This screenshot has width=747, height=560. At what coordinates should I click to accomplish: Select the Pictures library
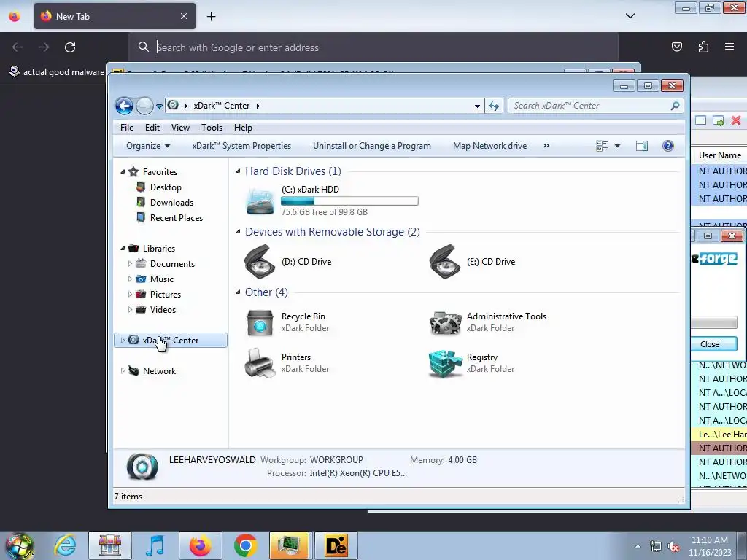(166, 295)
